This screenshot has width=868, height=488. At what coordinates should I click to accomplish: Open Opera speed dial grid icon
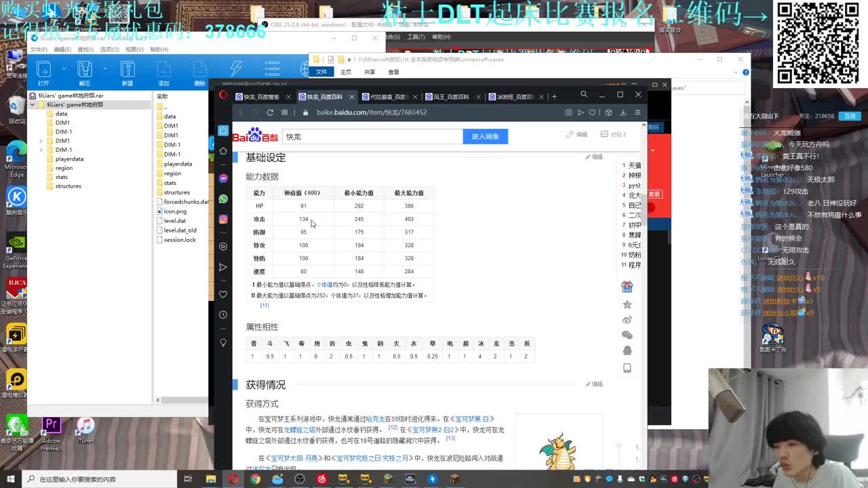tap(284, 113)
